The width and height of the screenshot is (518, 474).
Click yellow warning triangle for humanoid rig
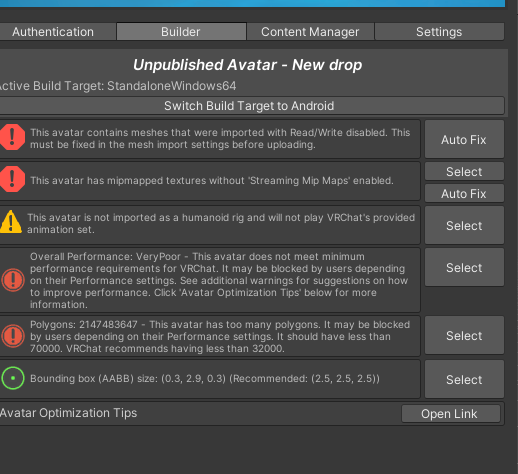11,222
